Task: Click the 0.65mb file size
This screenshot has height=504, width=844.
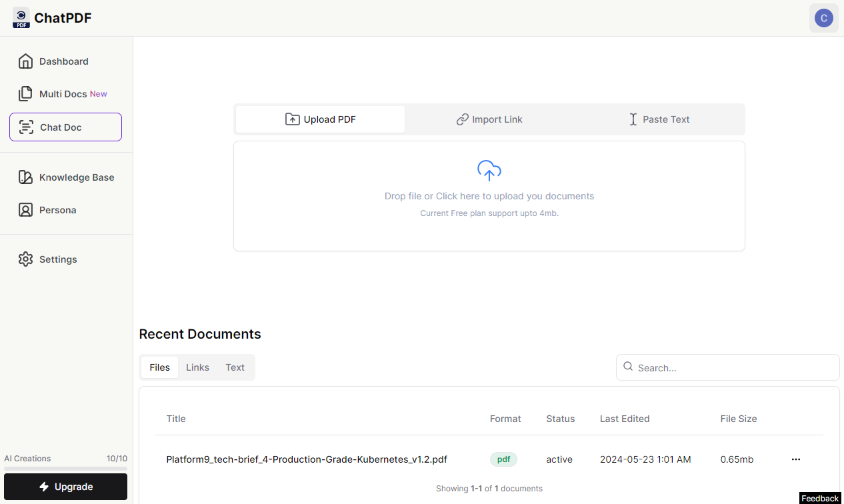Action: click(x=737, y=459)
